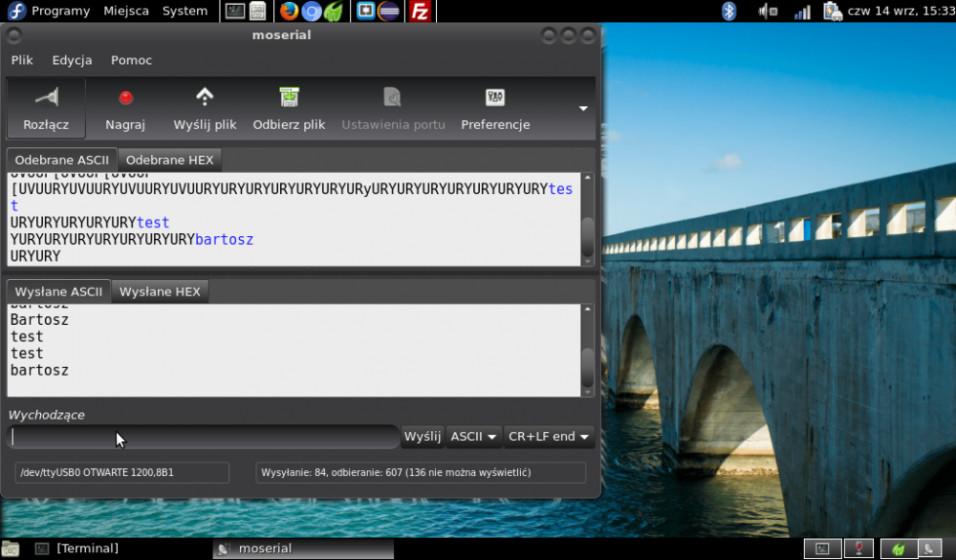The width and height of the screenshot is (956, 560).
Task: Open calendar via clock 'czw 14 wrz, 15:33'
Action: pos(902,11)
